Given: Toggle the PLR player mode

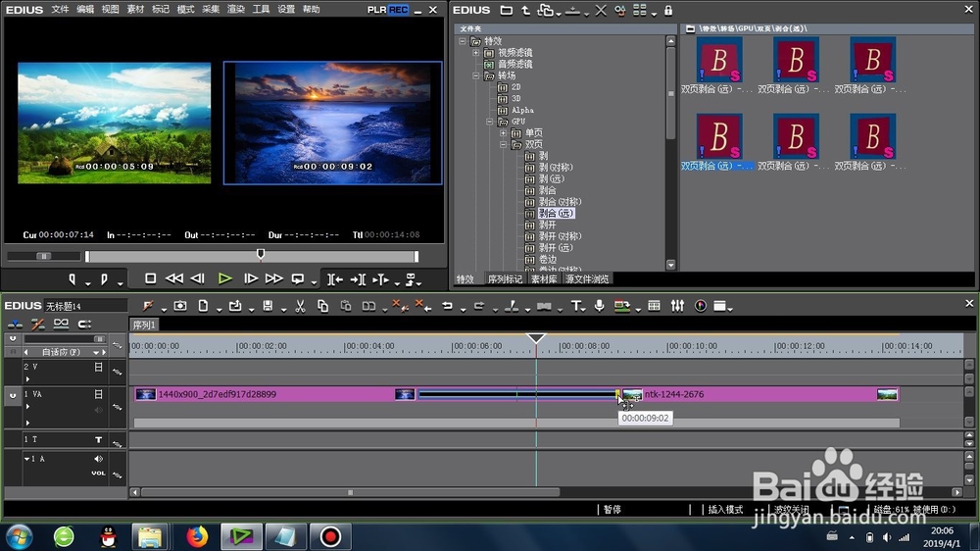Looking at the screenshot, I should pyautogui.click(x=377, y=10).
